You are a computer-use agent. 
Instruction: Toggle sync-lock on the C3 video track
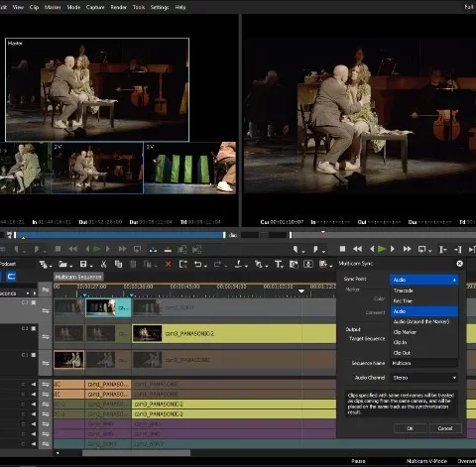[46, 310]
